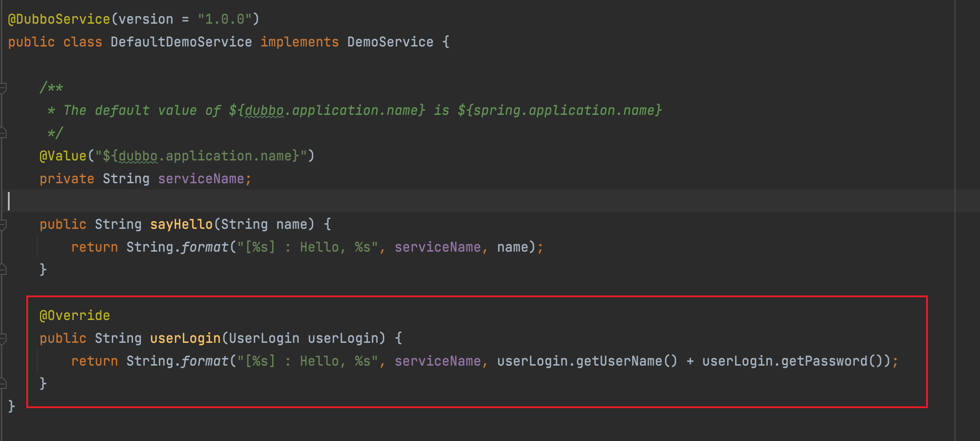Click ${spring.application.name} in the comment
Viewport: 980px width, 441px height.
coord(560,110)
